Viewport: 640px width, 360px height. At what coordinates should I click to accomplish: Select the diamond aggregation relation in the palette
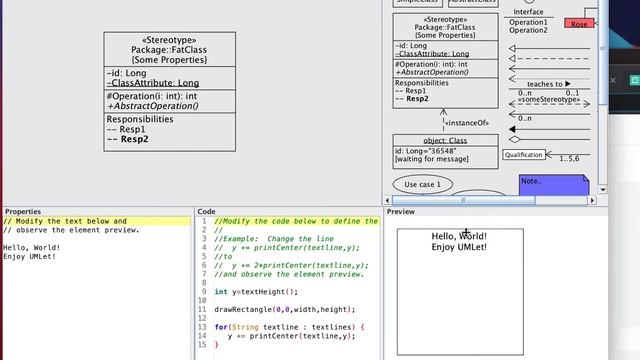(x=549, y=140)
